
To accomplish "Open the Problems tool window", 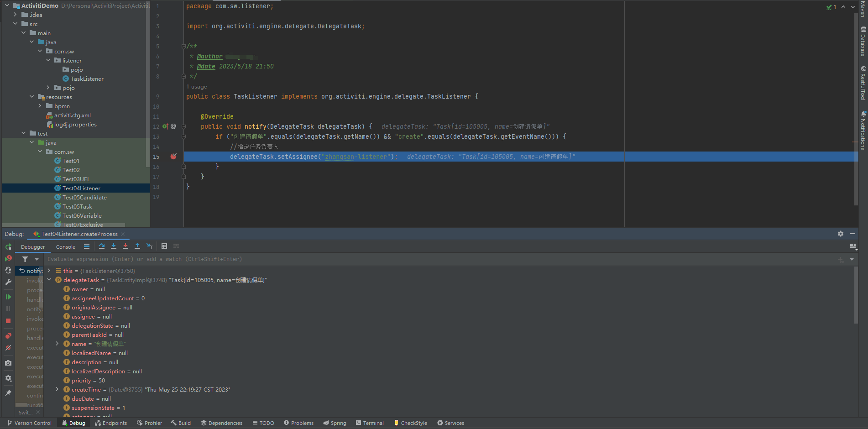I will pos(299,423).
